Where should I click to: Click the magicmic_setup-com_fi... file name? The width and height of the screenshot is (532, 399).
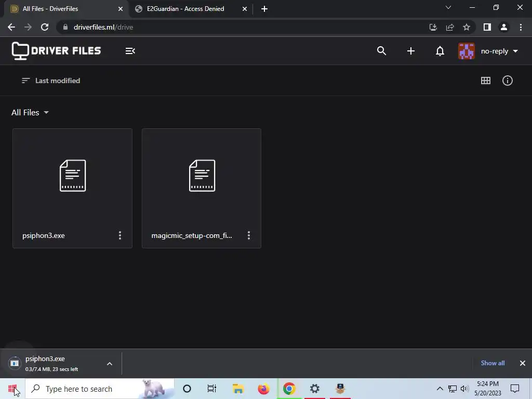pyautogui.click(x=192, y=235)
